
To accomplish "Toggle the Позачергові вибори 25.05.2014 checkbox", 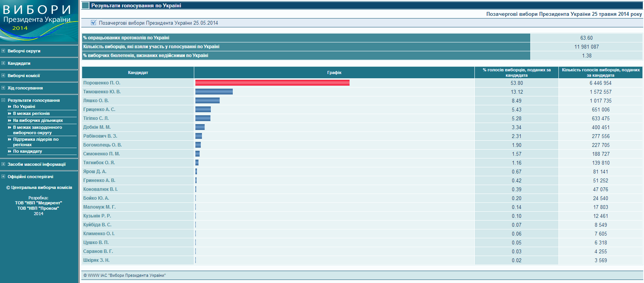I will (93, 22).
